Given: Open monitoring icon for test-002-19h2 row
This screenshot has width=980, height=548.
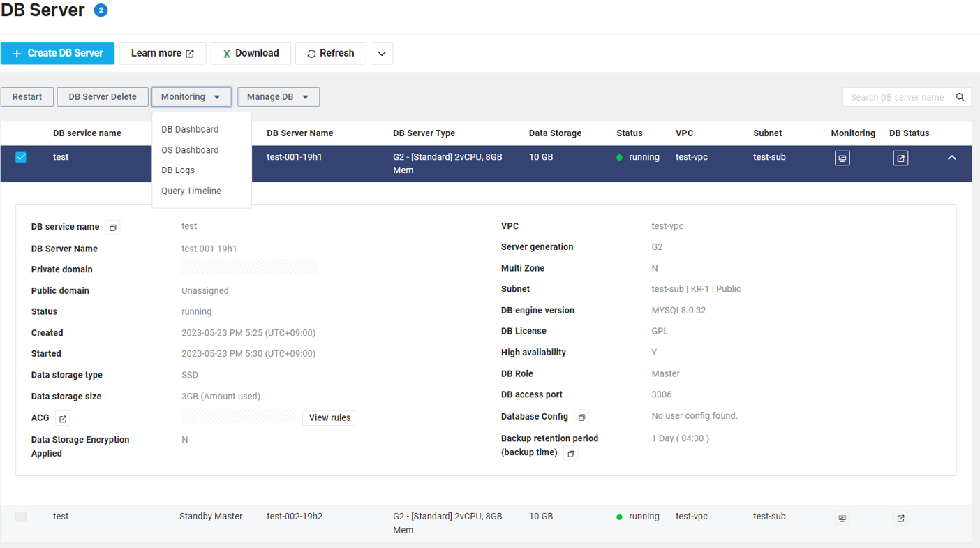Looking at the screenshot, I should click(842, 518).
